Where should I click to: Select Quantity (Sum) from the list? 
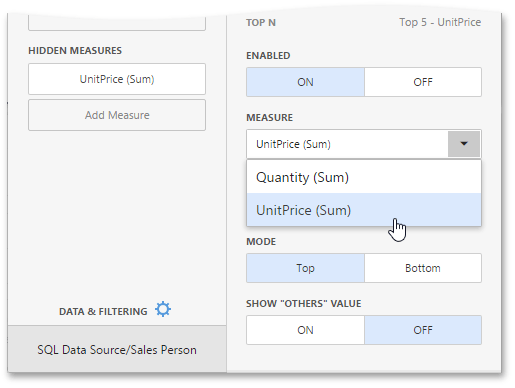pyautogui.click(x=364, y=177)
